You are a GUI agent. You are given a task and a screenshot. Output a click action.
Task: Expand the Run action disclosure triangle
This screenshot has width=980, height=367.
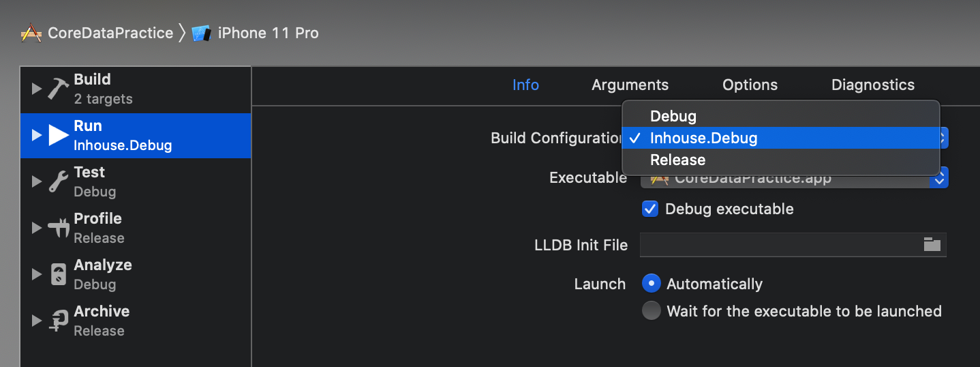pyautogui.click(x=37, y=135)
